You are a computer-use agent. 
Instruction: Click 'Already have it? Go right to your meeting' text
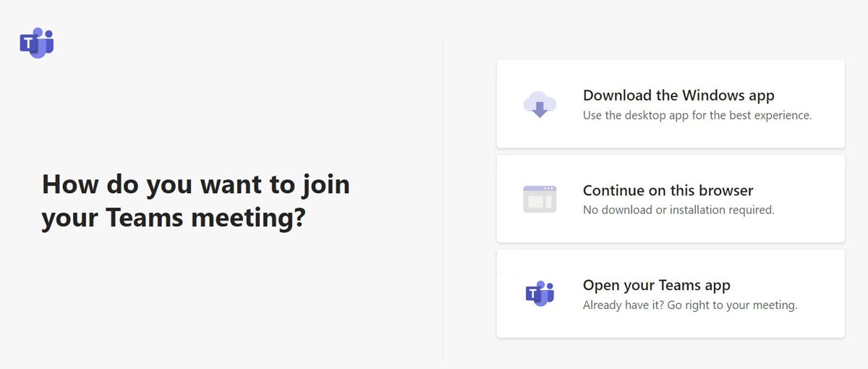(x=690, y=305)
